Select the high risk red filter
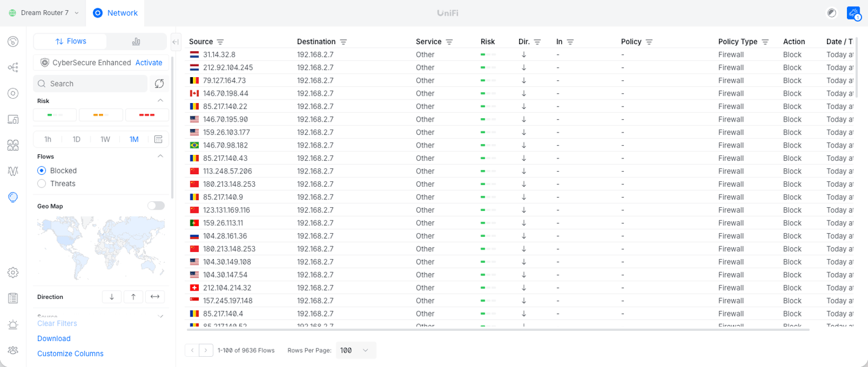The height and width of the screenshot is (367, 868). [147, 114]
